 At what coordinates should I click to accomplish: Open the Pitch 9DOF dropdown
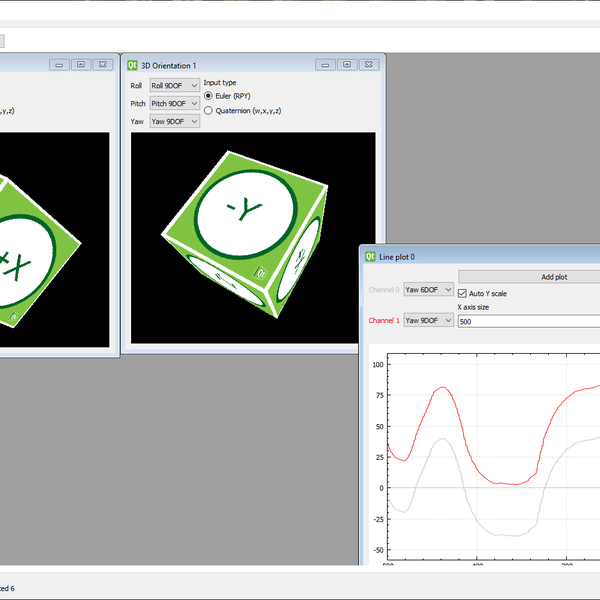pyautogui.click(x=174, y=104)
